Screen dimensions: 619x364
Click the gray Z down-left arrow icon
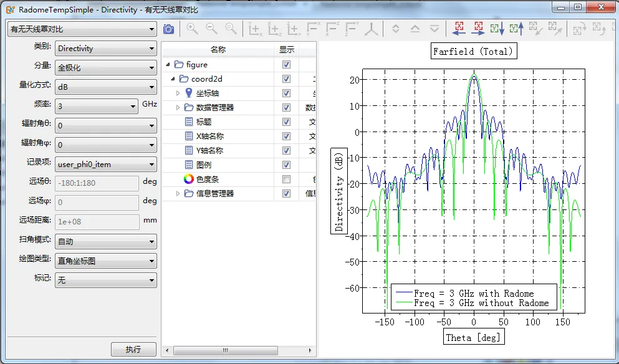[x=536, y=29]
